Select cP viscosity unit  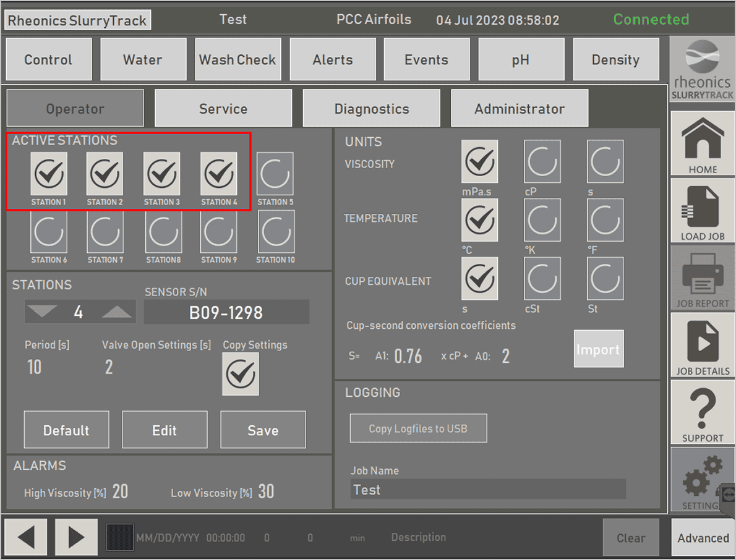(542, 162)
